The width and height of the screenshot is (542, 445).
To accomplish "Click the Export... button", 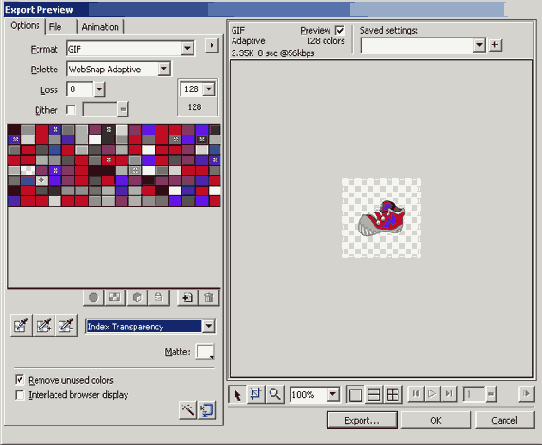I will coord(362,420).
